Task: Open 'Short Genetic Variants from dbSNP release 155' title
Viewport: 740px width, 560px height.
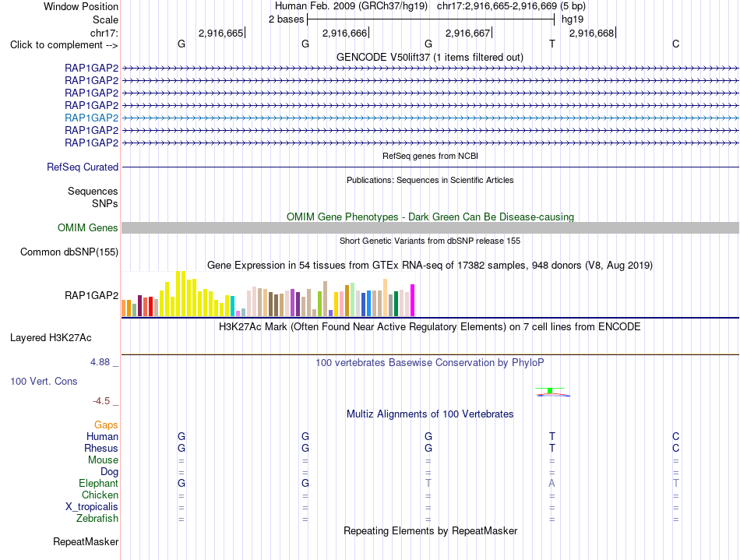Action: [430, 241]
